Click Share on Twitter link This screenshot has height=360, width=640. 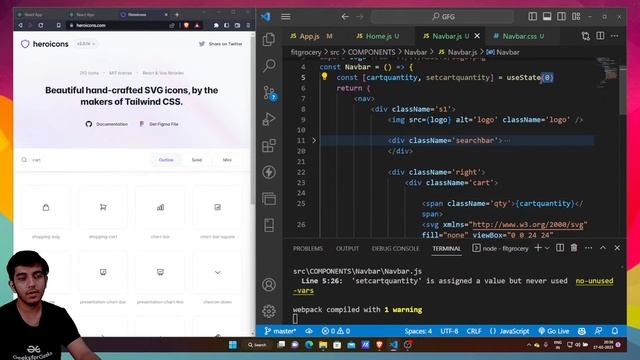click(x=220, y=44)
